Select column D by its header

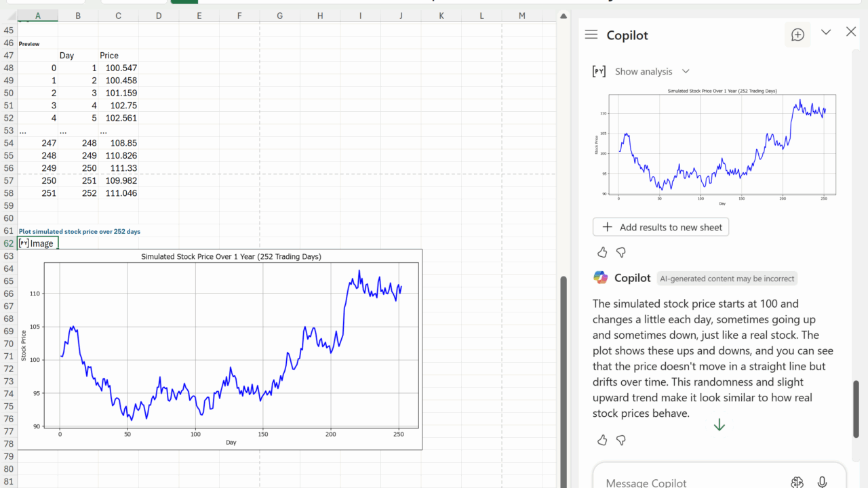159,16
